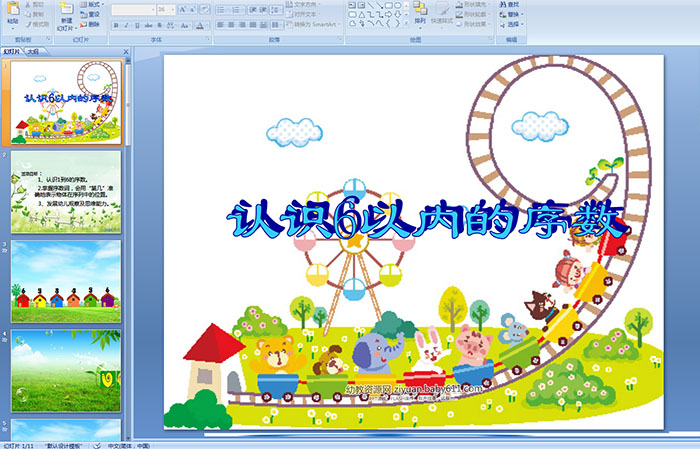Toggle Underline formatting
The image size is (700, 449).
[x=138, y=26]
